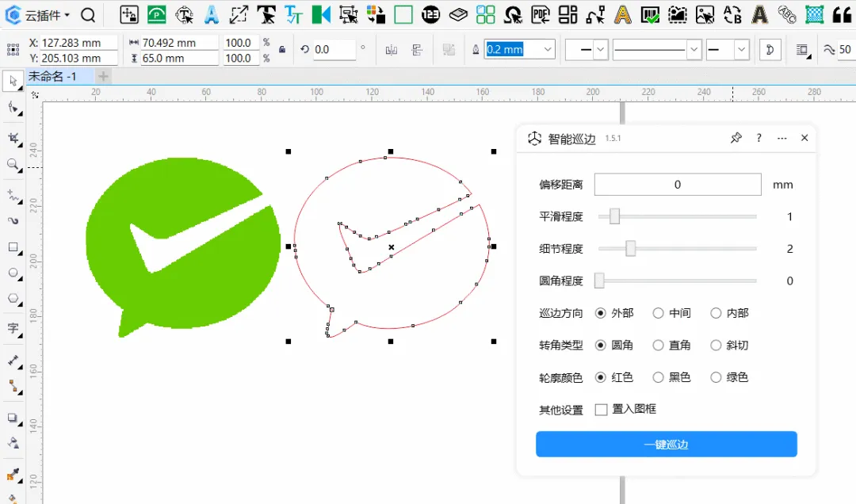856x504 pixels.
Task: Select the Zoom magnifier tool
Action: (13, 164)
